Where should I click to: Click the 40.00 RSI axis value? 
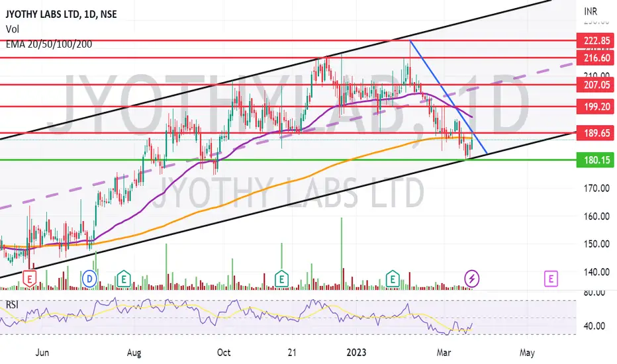point(594,326)
